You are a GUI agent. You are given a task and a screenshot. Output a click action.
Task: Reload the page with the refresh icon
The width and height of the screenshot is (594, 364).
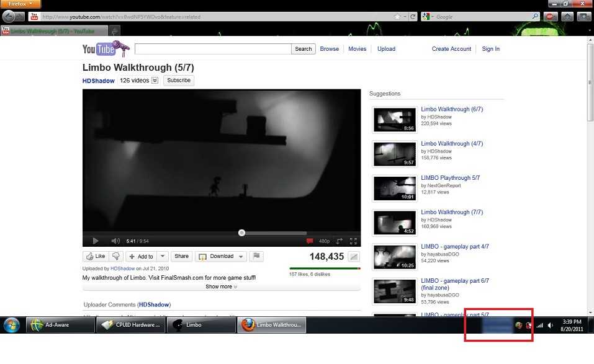pos(413,17)
